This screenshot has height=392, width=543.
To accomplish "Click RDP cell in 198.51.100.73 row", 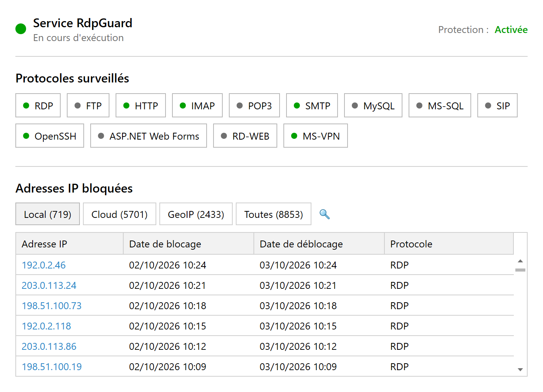I will click(x=399, y=306).
